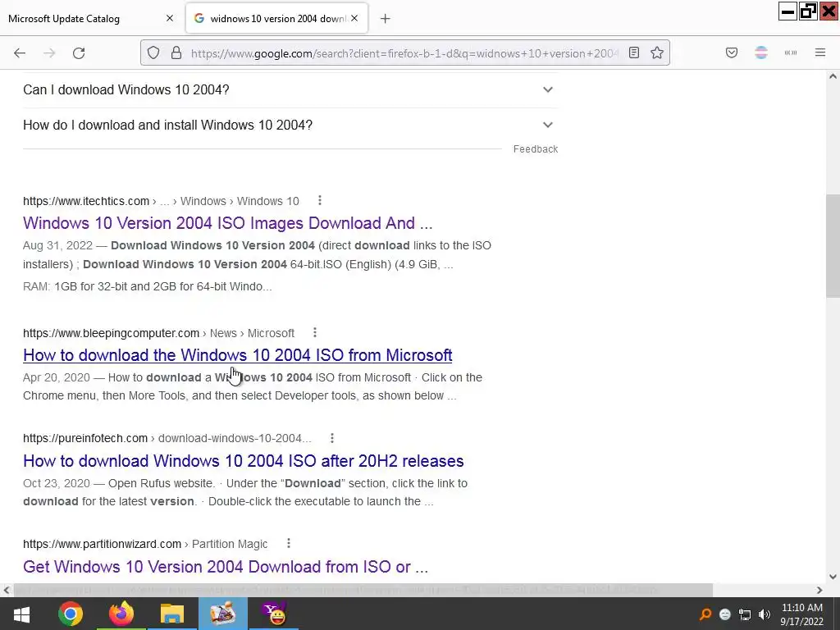Open 'How to download Windows 10 2004 ISO after 20H2 releases'
This screenshot has height=630, width=840.
coord(243,461)
